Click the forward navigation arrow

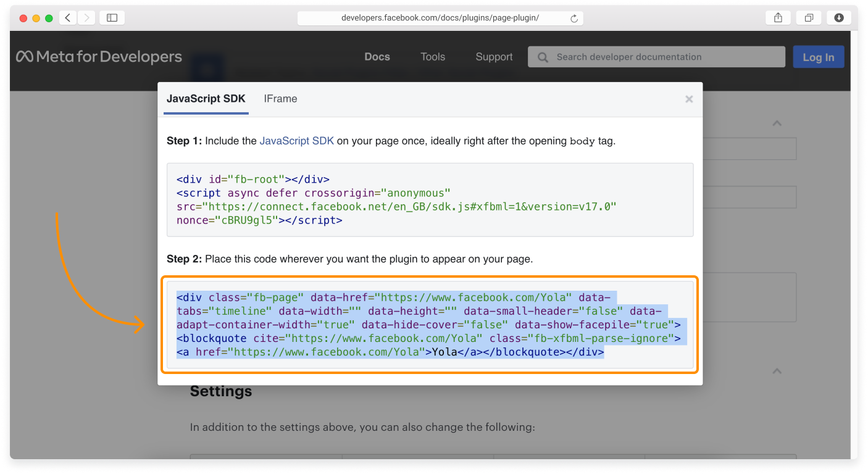(86, 17)
